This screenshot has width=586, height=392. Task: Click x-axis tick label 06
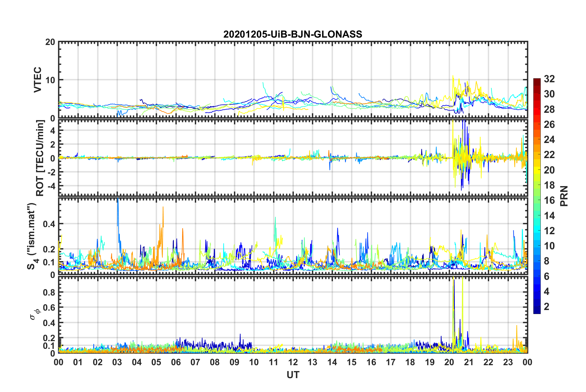(176, 362)
